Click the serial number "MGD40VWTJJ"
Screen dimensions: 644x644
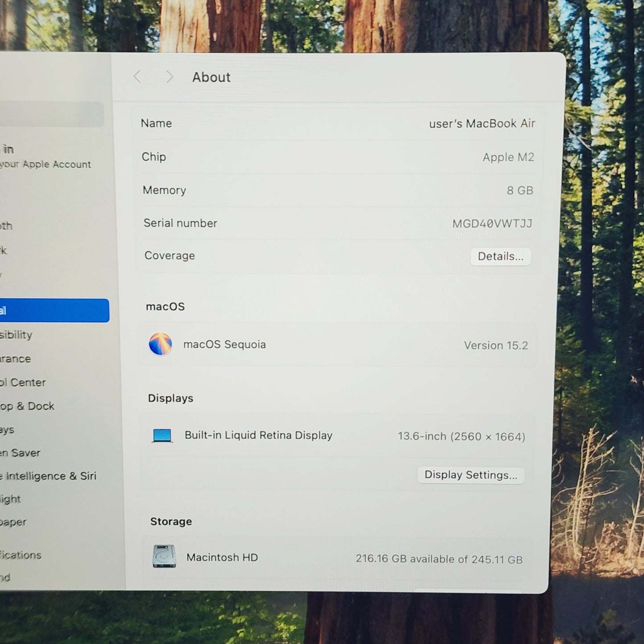pos(492,223)
